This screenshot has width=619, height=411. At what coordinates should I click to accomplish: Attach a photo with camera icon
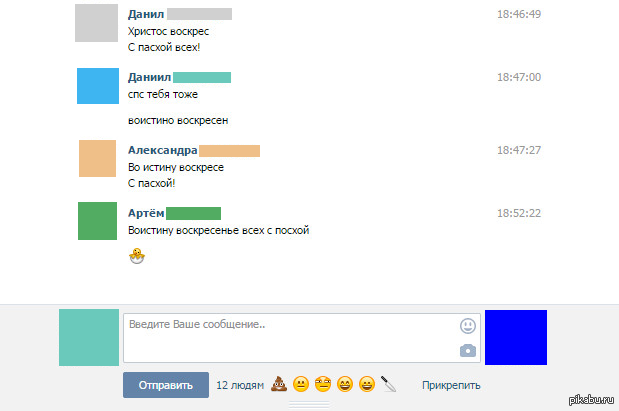(468, 350)
